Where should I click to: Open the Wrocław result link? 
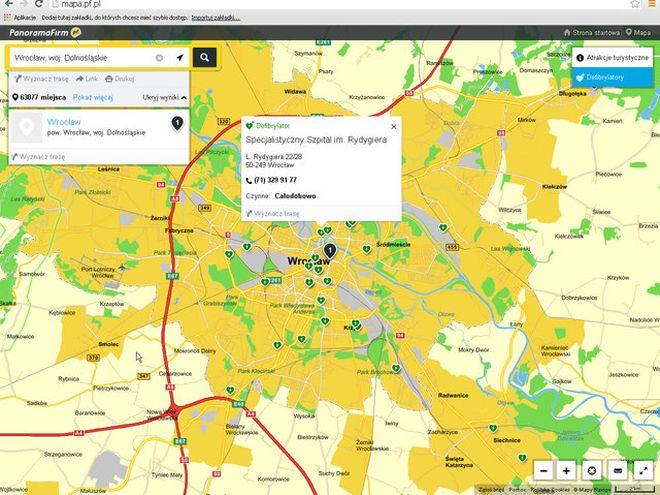pos(64,122)
